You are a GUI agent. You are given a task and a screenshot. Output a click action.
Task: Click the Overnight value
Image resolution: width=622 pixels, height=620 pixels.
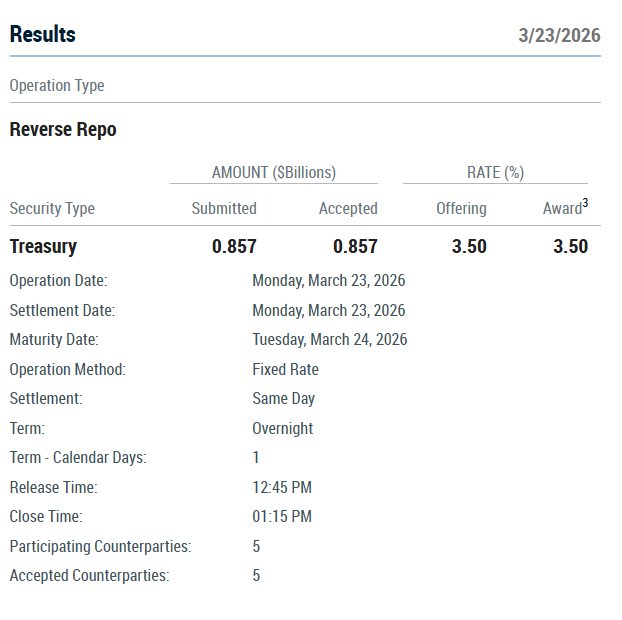[x=283, y=429]
